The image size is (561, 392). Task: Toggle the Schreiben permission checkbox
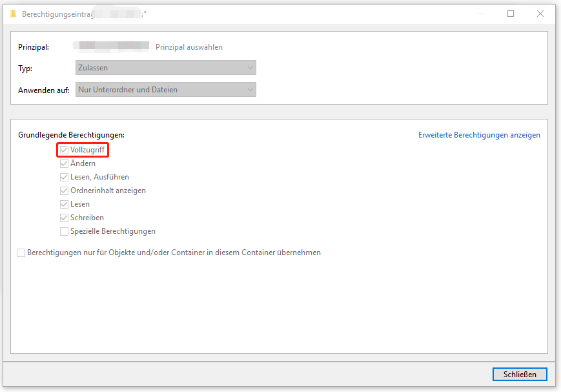[x=64, y=218]
